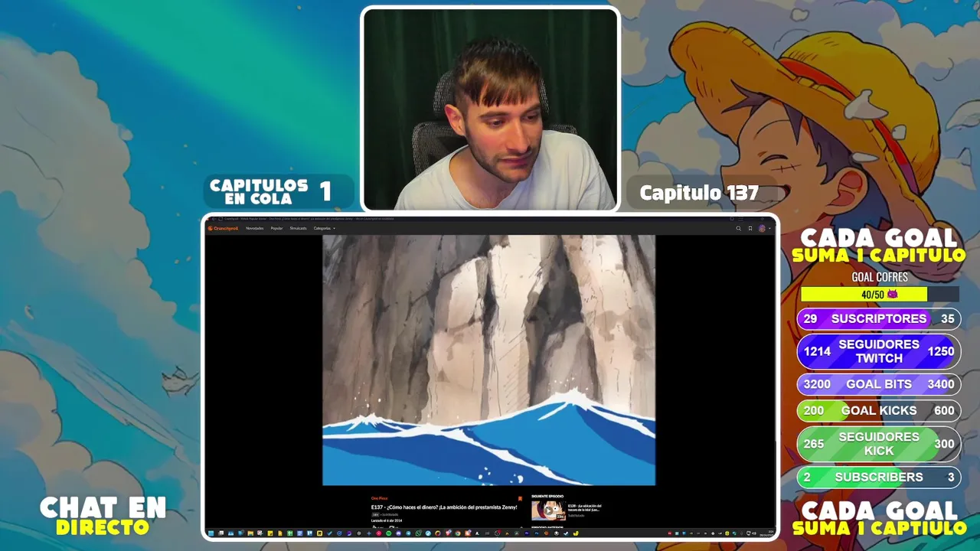Click the SEGUIDORES TWITCH goal bar

[x=879, y=351]
